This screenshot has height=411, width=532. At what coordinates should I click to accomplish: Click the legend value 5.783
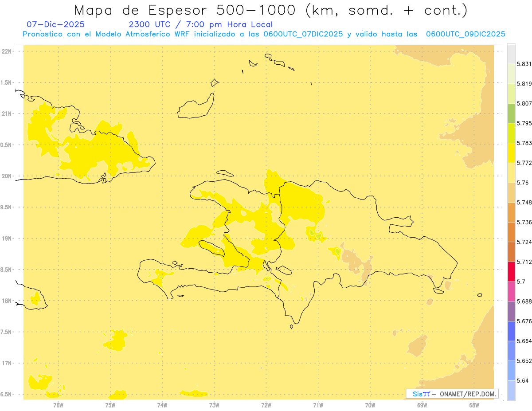pyautogui.click(x=524, y=143)
